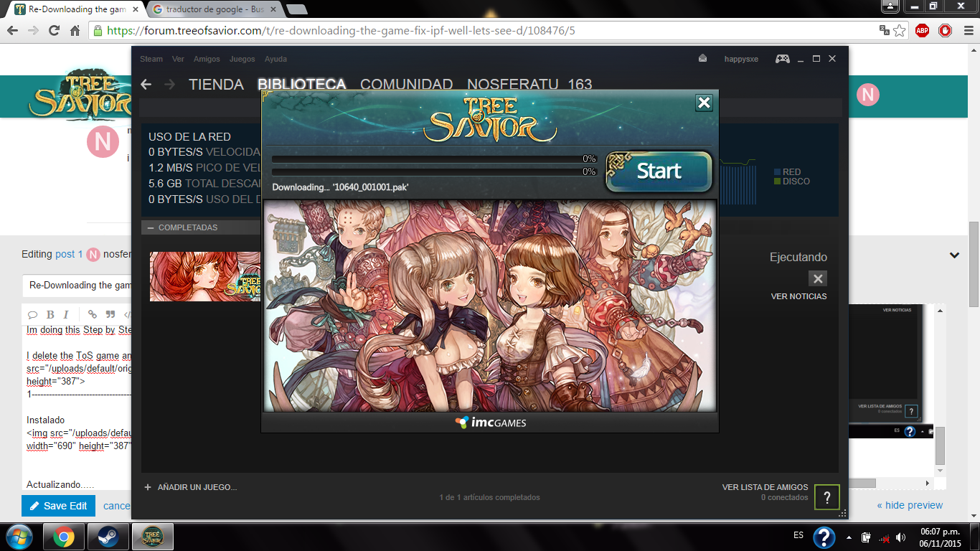The width and height of the screenshot is (980, 551).
Task: Open Steam from the Windows taskbar
Action: [x=108, y=537]
